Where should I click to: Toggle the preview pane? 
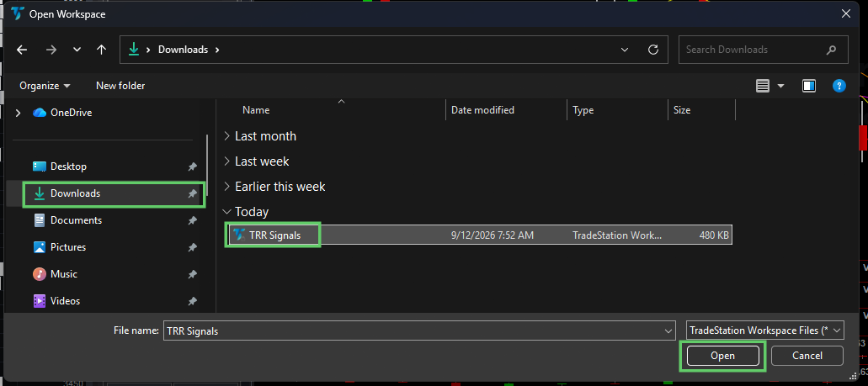click(809, 86)
